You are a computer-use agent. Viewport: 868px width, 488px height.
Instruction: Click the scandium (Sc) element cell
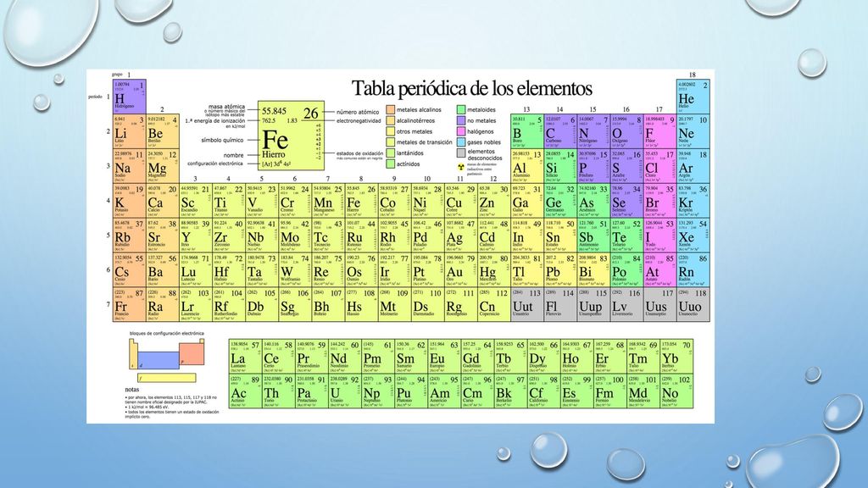[196, 200]
